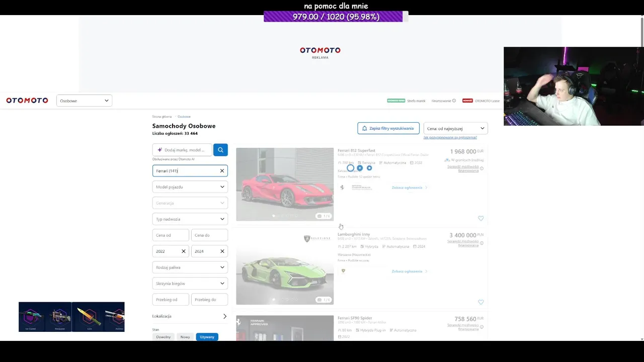Click the OTOMOTO Reklama banner at the top

pyautogui.click(x=320, y=53)
